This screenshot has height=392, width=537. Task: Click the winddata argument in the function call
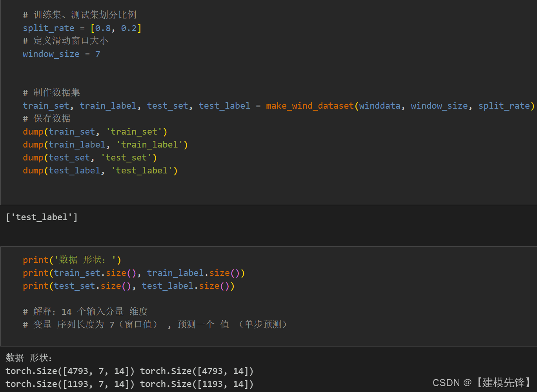tap(379, 105)
